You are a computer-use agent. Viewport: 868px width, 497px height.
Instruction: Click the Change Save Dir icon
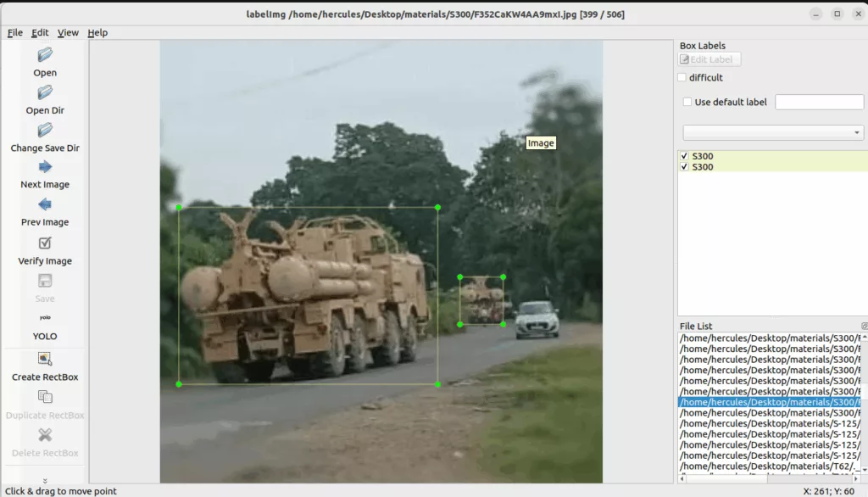45,131
